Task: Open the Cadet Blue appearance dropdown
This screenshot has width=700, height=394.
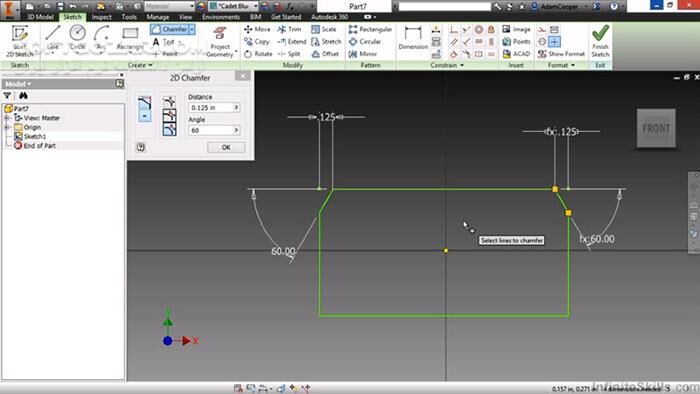Action: (255, 6)
